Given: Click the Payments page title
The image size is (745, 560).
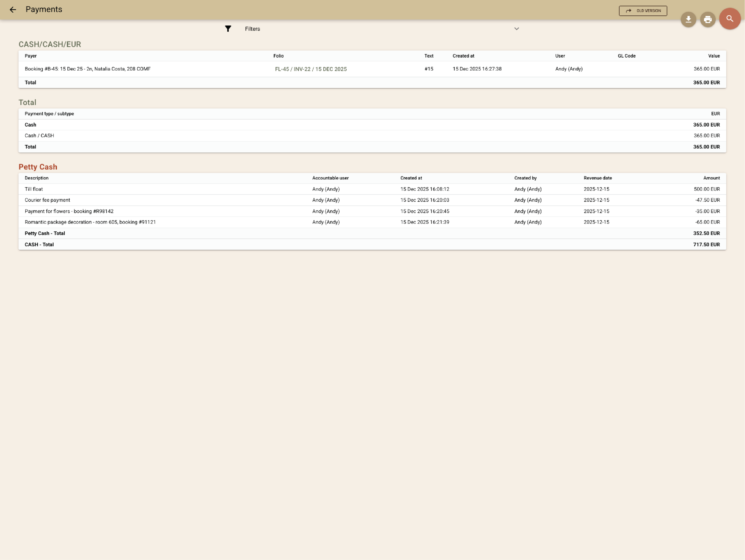Looking at the screenshot, I should [x=44, y=9].
